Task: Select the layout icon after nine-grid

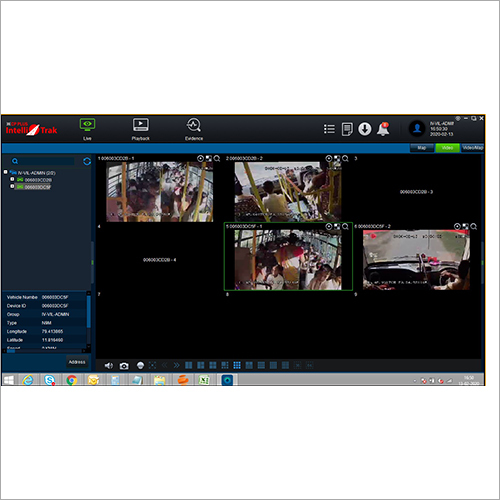Action: pyautogui.click(x=249, y=365)
